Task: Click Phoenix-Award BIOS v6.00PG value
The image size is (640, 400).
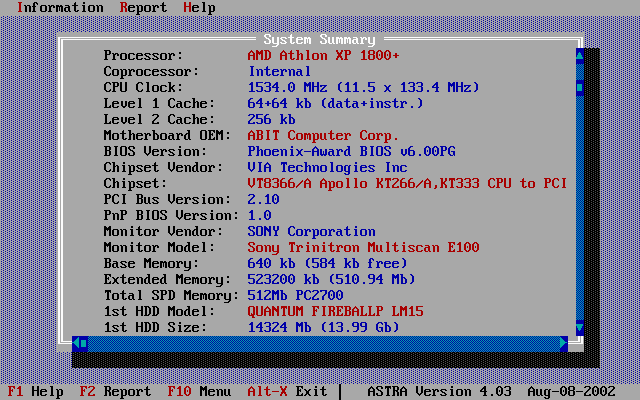Action: pyautogui.click(x=351, y=151)
